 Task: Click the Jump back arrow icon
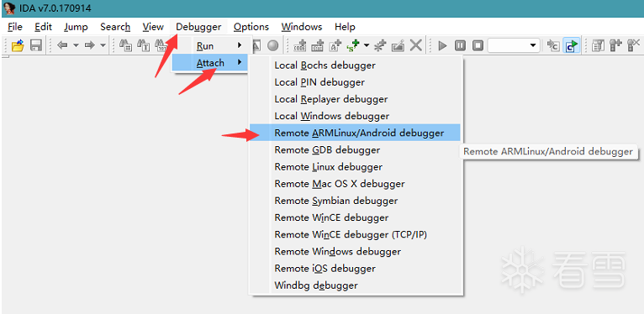pyautogui.click(x=62, y=45)
